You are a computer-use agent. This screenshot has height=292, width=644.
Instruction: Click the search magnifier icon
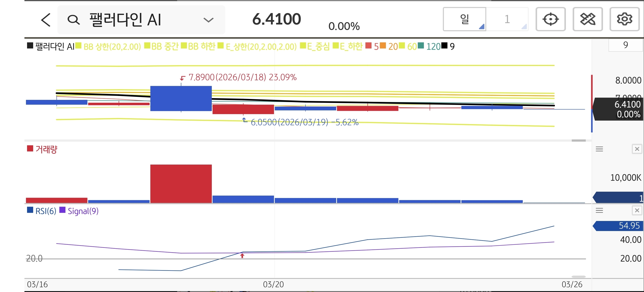74,20
